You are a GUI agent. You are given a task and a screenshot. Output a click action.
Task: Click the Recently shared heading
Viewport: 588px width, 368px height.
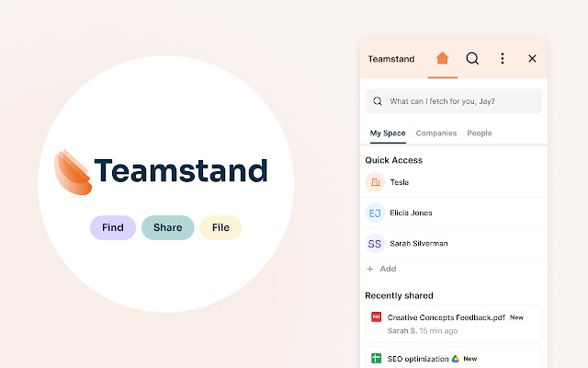(x=399, y=295)
